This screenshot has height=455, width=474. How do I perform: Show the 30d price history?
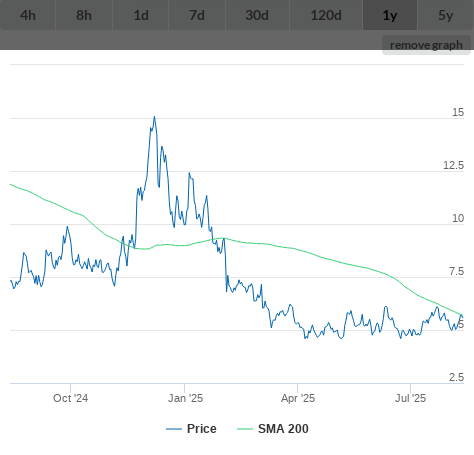[257, 15]
